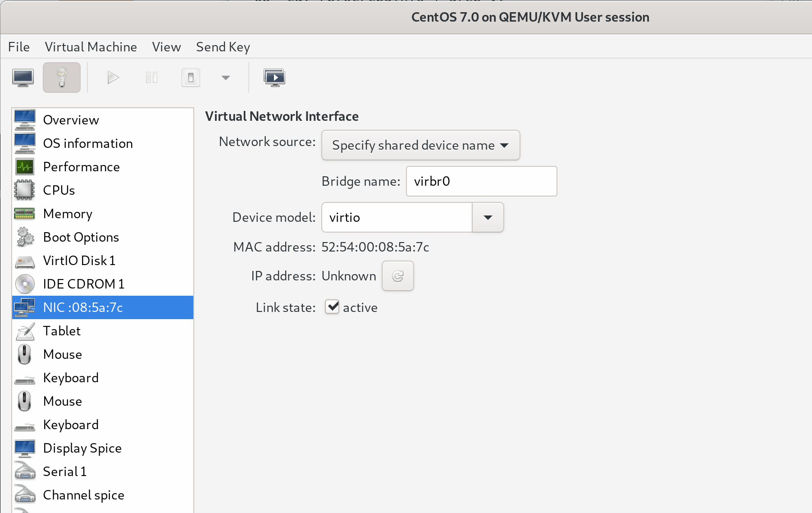Select the second Mouse entry
Image resolution: width=812 pixels, height=513 pixels.
pos(103,401)
